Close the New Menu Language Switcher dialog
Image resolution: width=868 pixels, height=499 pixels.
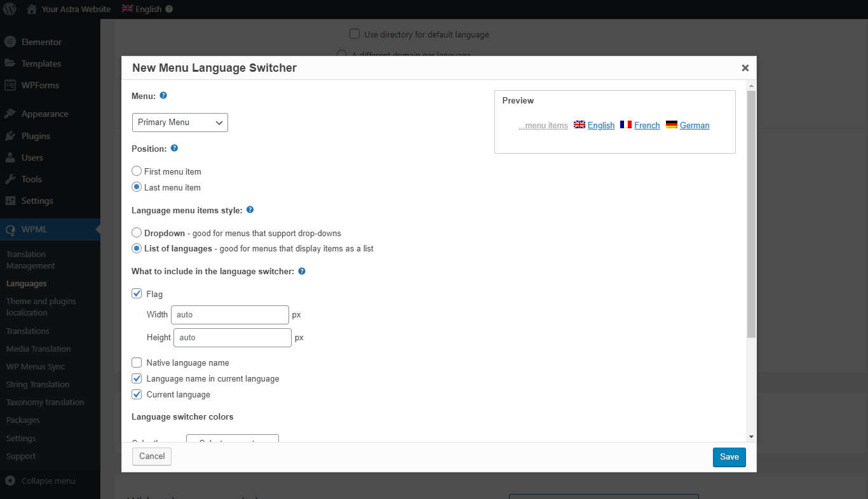745,68
